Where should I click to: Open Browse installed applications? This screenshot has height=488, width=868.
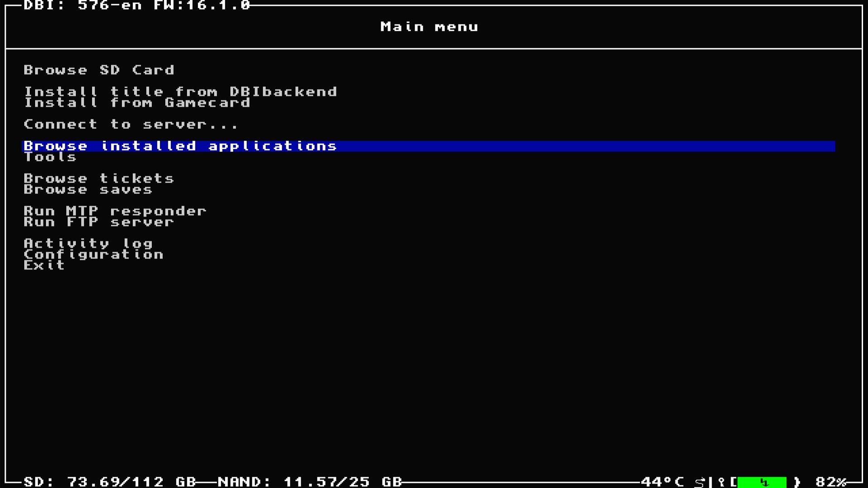pyautogui.click(x=180, y=146)
